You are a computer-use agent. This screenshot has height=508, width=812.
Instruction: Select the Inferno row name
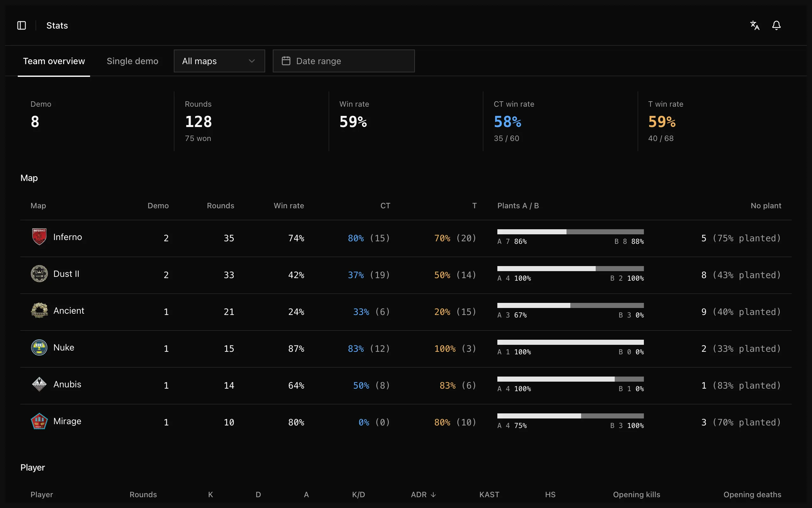click(x=68, y=237)
